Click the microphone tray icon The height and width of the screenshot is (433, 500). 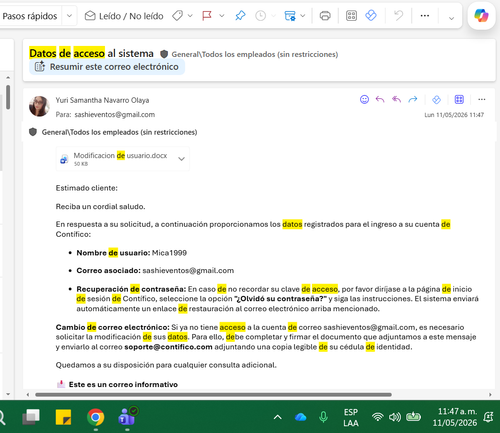[x=323, y=417]
